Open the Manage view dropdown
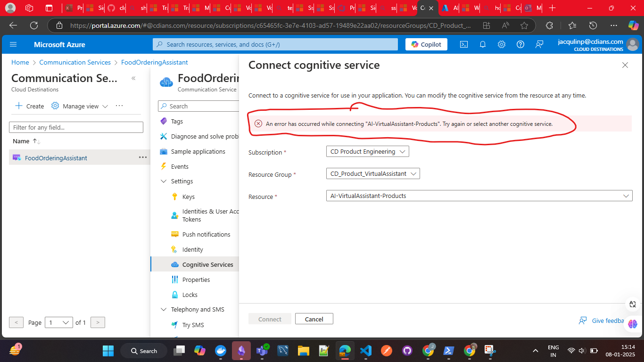644x362 pixels. click(x=80, y=106)
